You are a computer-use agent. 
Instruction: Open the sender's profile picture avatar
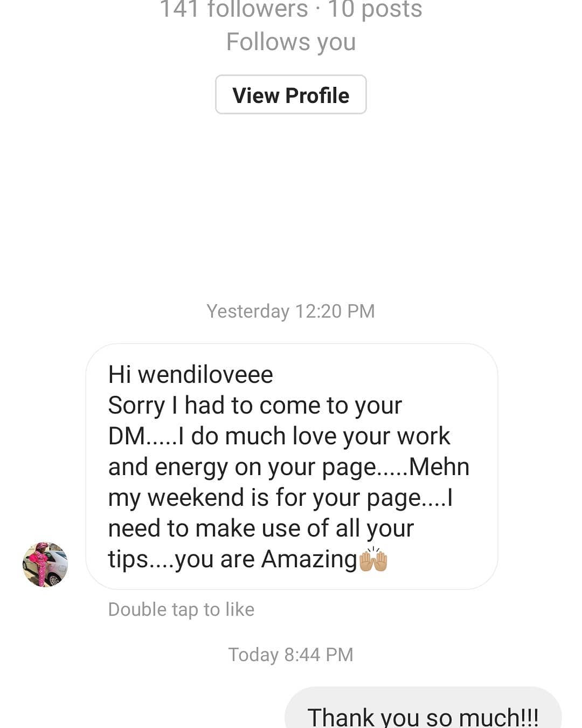(x=45, y=565)
